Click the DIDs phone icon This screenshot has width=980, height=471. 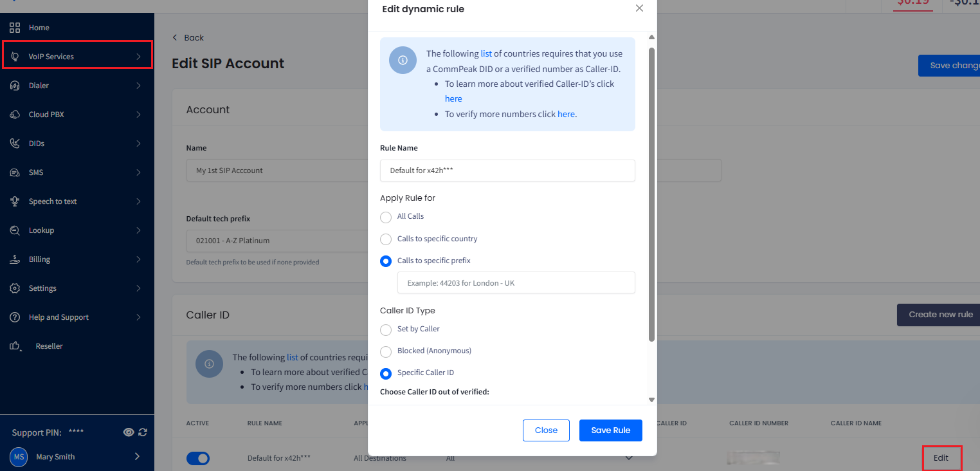click(15, 143)
